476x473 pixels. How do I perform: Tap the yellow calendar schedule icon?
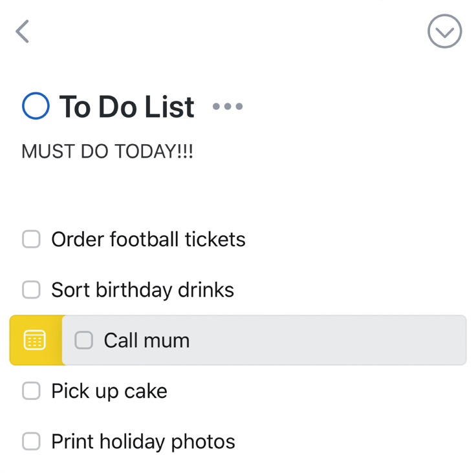click(35, 340)
